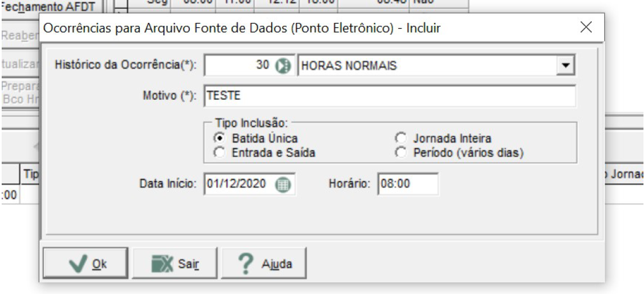Click the Motivo field containing TESTE
This screenshot has width=644, height=294.
pos(390,96)
